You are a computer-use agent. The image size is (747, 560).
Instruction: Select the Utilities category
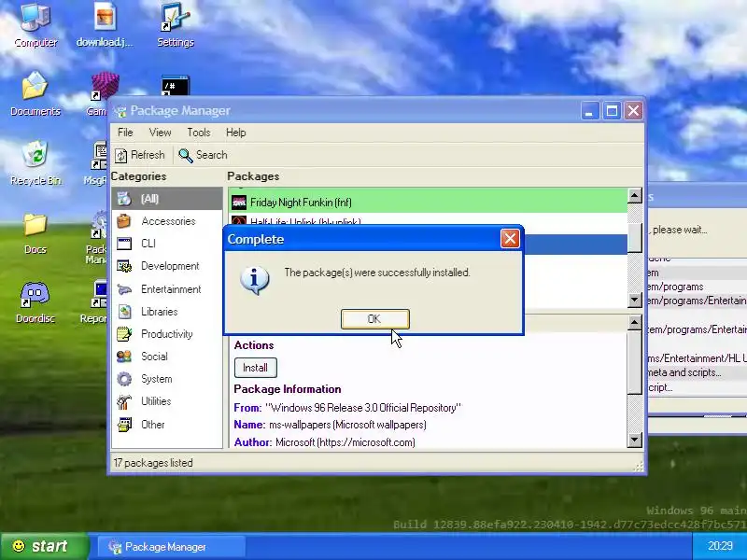167,401
